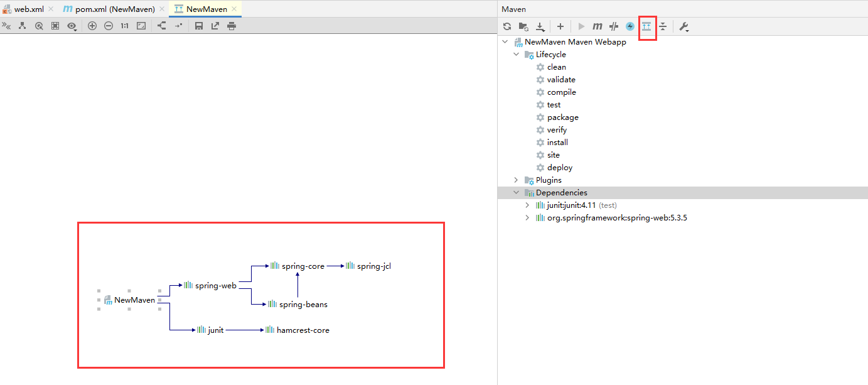Collapse all nodes in Maven tree
The image size is (868, 385).
(663, 26)
